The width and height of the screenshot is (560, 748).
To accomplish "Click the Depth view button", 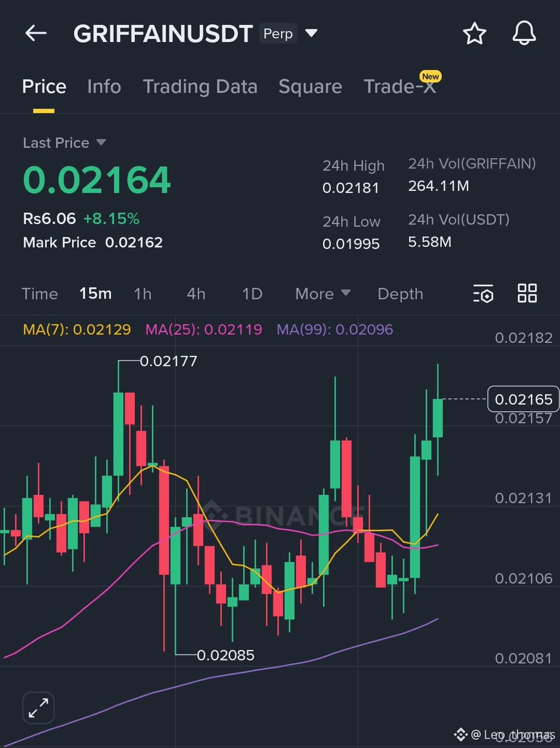I will [400, 294].
